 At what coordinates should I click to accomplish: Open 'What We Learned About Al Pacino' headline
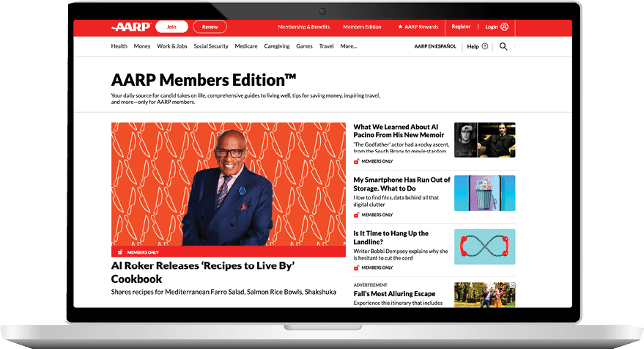click(399, 131)
